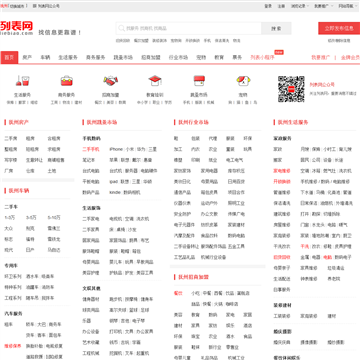The height and width of the screenshot is (360, 360).
Task: Open the 首页 home tab
Action: pos(9,57)
